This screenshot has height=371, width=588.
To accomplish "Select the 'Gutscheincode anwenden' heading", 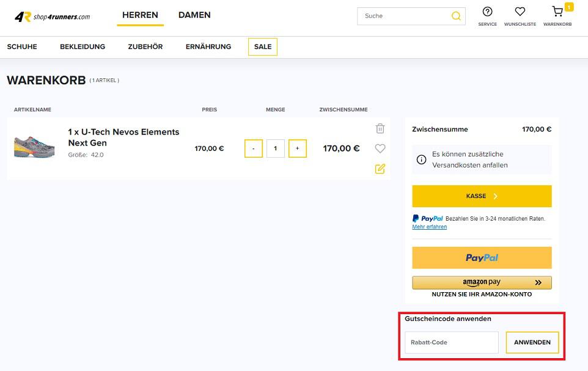I will pyautogui.click(x=448, y=318).
